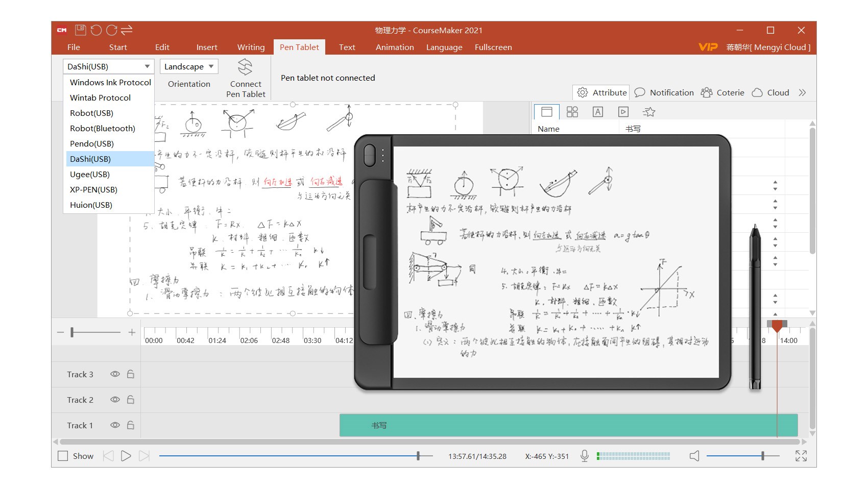Toggle fullscreen expand icon at bottom right
The height and width of the screenshot is (488, 868).
pos(801,456)
